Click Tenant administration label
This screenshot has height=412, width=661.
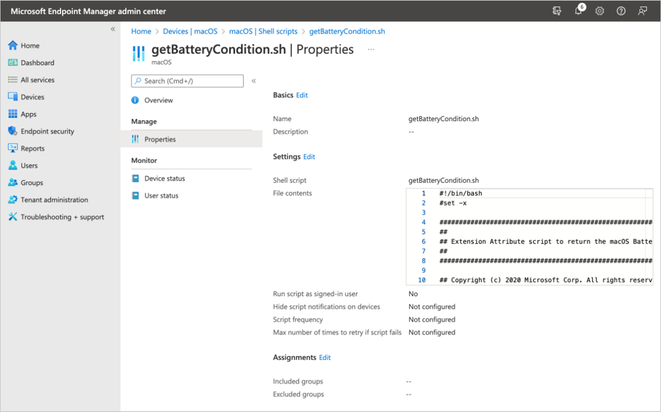click(54, 200)
